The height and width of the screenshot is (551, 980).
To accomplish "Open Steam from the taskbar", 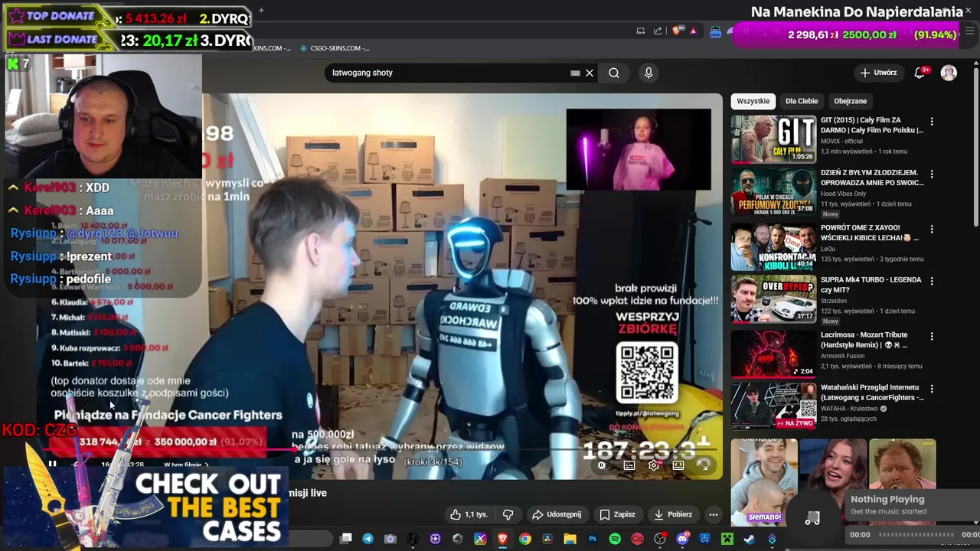I will 750,539.
